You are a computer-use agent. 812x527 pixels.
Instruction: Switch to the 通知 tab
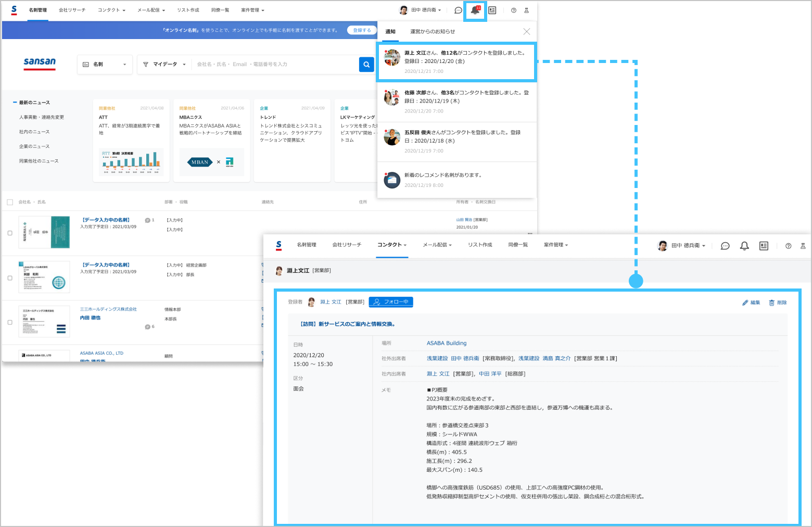[390, 32]
